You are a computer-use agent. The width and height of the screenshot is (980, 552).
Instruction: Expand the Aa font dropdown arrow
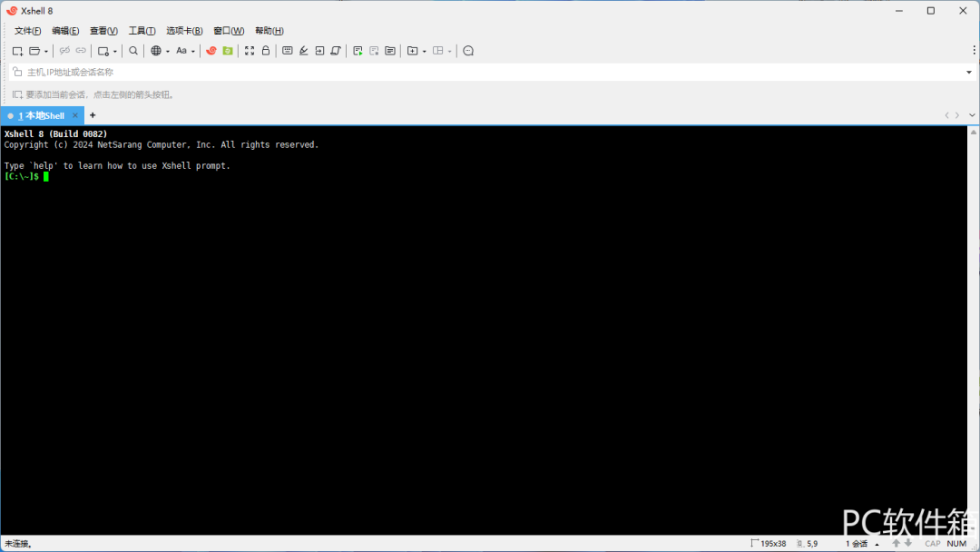coord(192,51)
